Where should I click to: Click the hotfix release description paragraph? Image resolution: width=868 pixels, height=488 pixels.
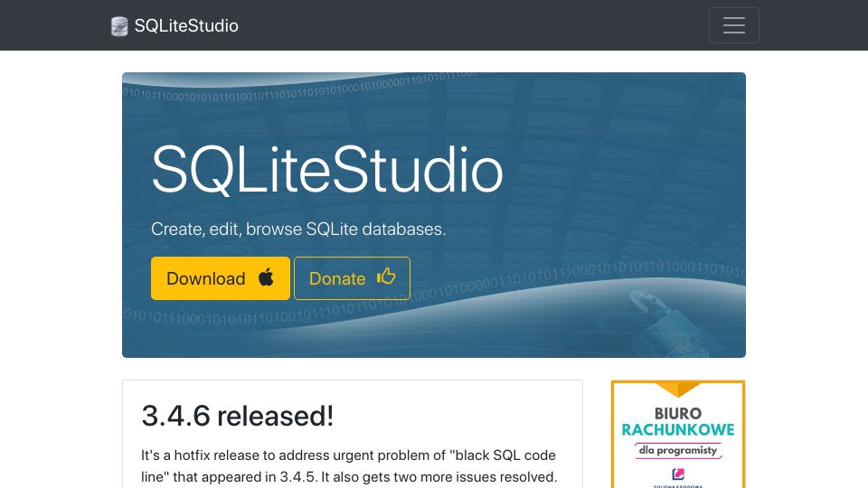coord(349,466)
